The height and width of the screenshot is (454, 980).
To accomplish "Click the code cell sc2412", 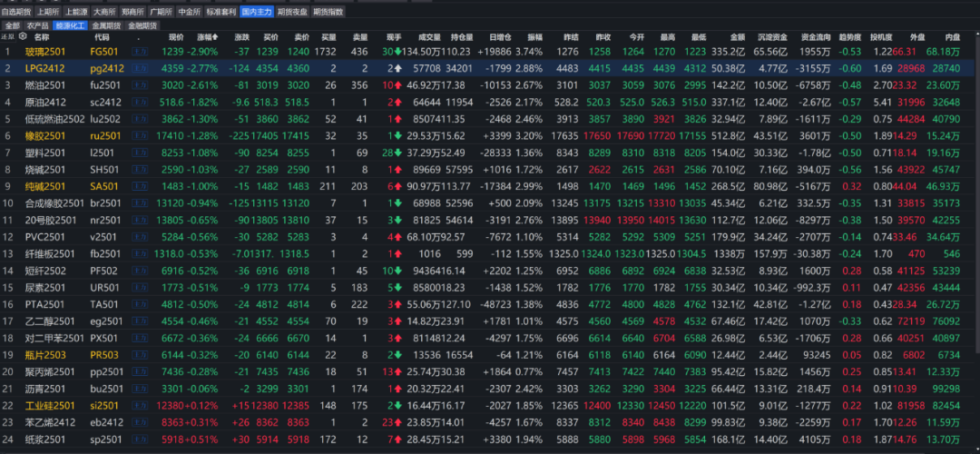I will [x=107, y=102].
